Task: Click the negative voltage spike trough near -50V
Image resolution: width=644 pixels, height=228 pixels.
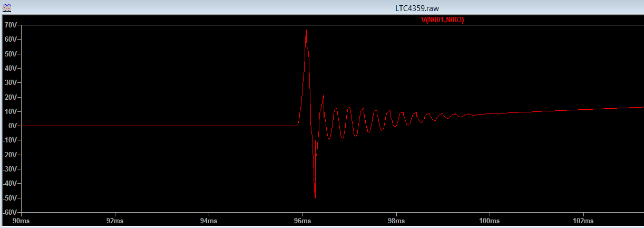Action: [315, 197]
